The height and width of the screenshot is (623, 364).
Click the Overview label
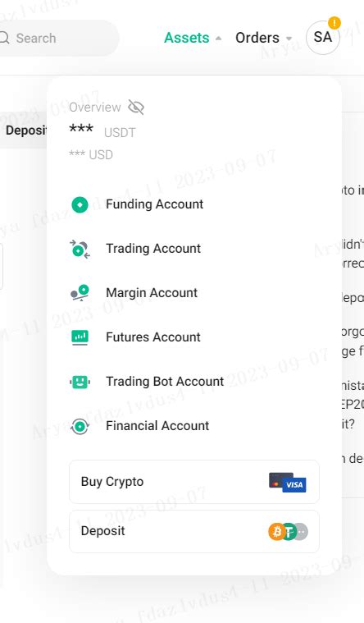pyautogui.click(x=95, y=108)
